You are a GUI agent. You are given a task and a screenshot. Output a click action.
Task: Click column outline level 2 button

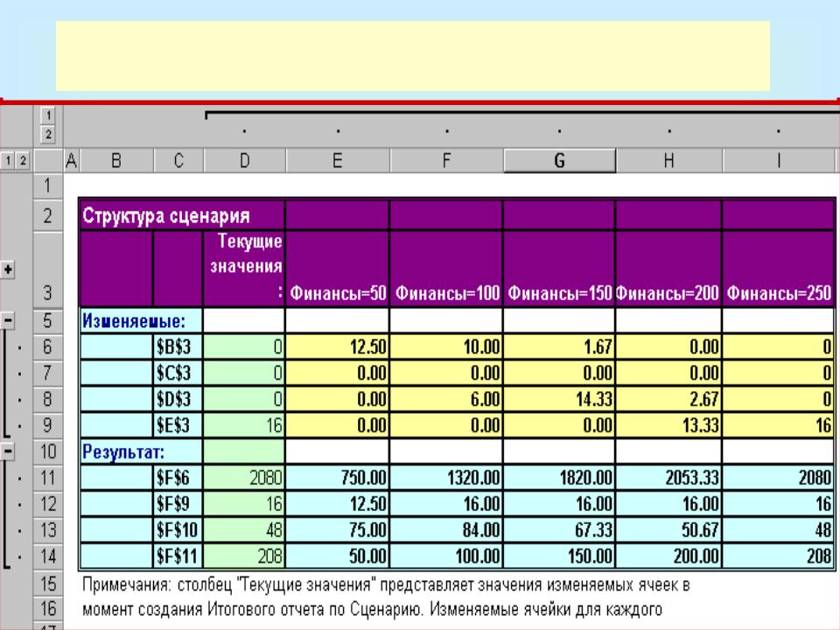(x=48, y=134)
